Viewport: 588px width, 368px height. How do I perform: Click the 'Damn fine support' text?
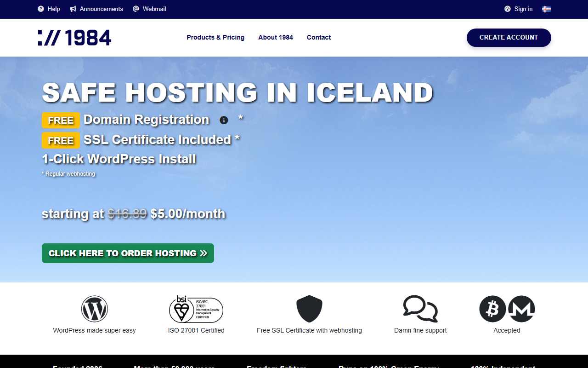pos(420,330)
